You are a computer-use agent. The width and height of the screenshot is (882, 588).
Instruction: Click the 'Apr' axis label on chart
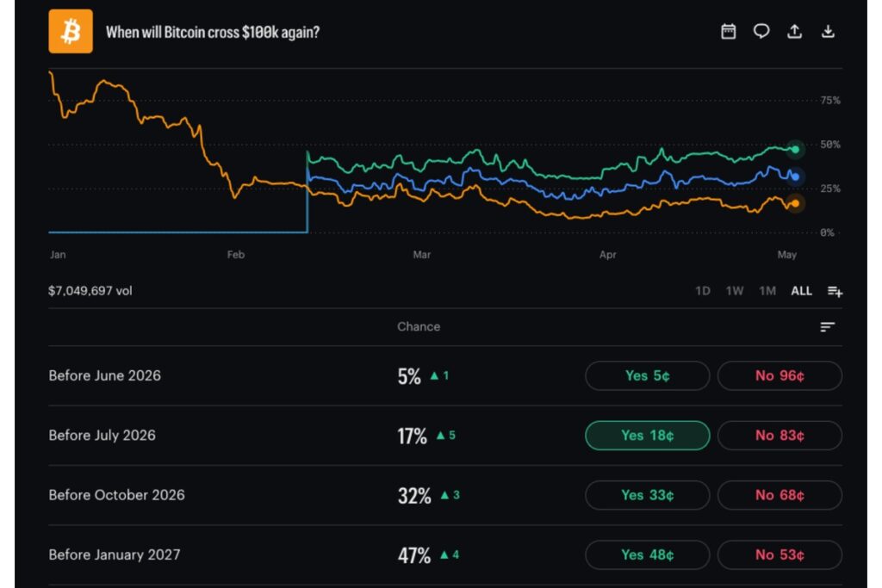point(607,255)
